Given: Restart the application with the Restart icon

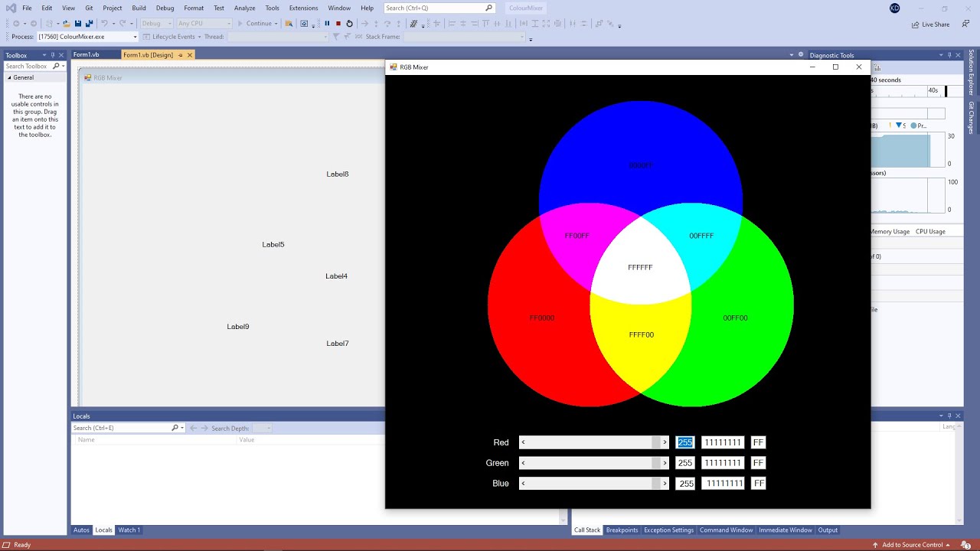Looking at the screenshot, I should (x=349, y=24).
